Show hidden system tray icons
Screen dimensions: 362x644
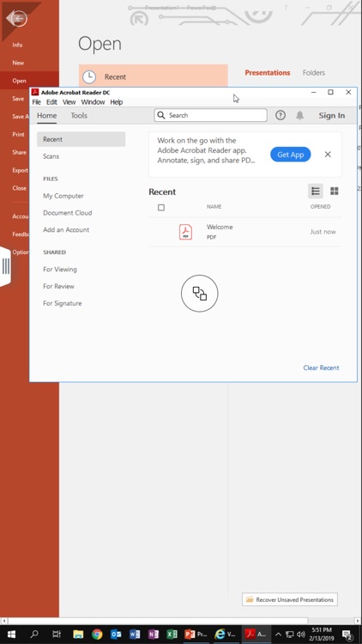pyautogui.click(x=278, y=635)
